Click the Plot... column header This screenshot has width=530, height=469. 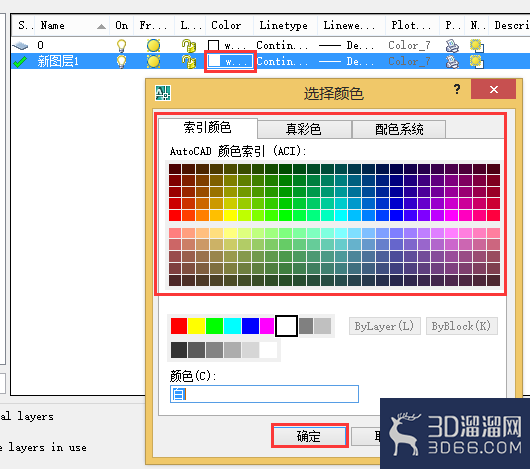412,26
